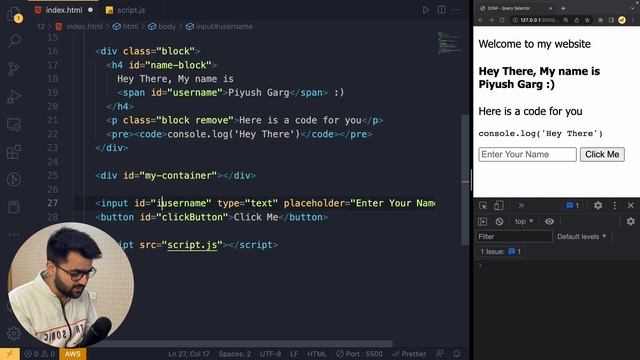Create live expression with the eye icon
Viewport: 640px width, 360px height.
pyautogui.click(x=549, y=222)
